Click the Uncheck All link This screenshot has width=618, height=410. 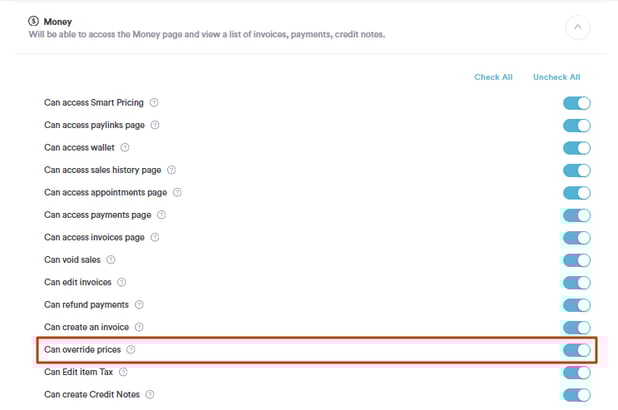click(x=556, y=77)
